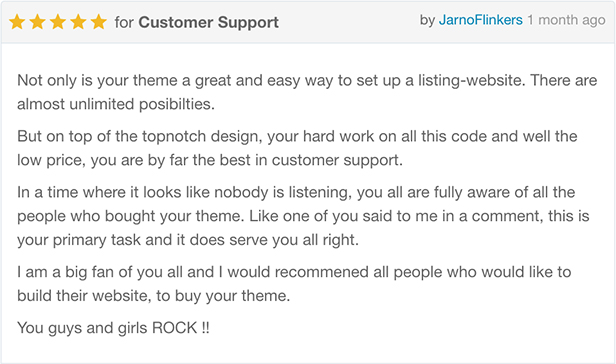The width and height of the screenshot is (616, 364).
Task: Click the second gold rating star
Action: pos(37,22)
